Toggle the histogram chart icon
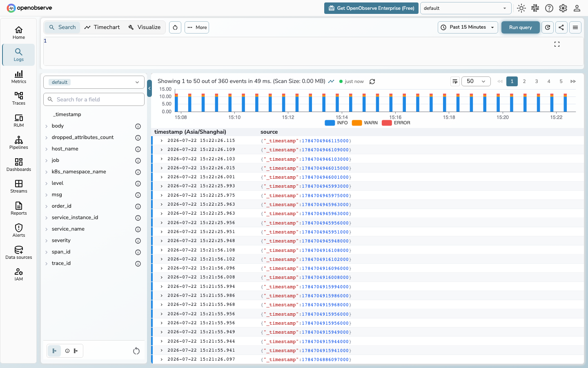 (331, 81)
